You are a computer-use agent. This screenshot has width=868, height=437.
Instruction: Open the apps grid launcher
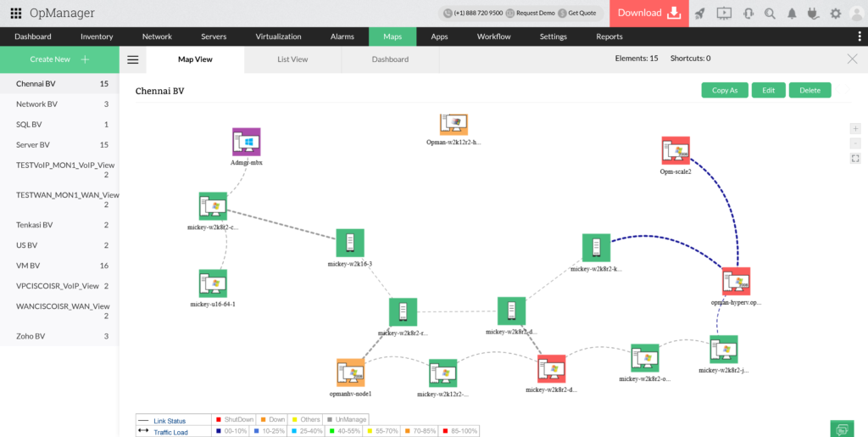point(15,13)
